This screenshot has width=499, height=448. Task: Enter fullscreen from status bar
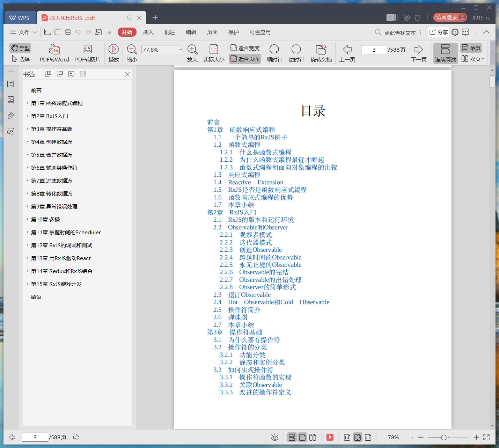(486, 437)
